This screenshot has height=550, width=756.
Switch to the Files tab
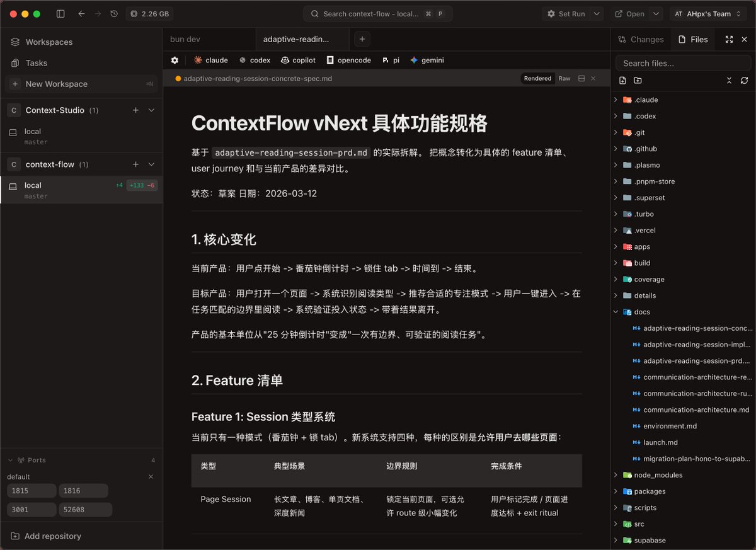[693, 39]
